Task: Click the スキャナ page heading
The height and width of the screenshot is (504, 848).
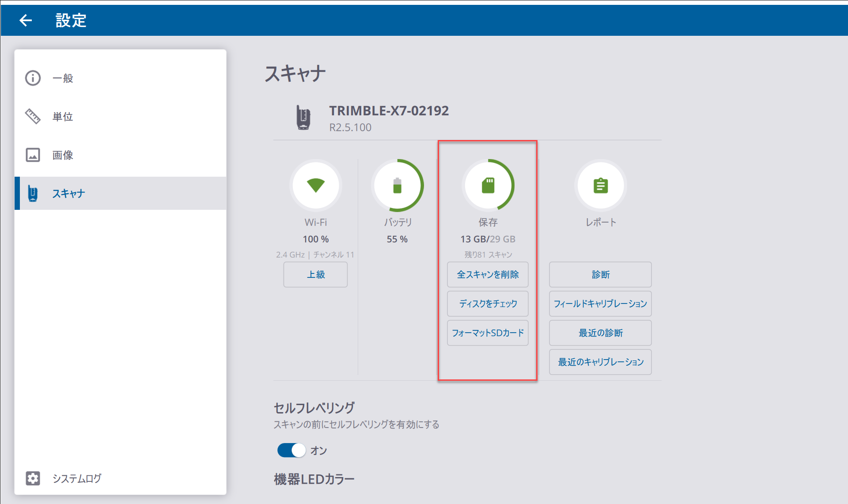Action: pyautogui.click(x=295, y=73)
